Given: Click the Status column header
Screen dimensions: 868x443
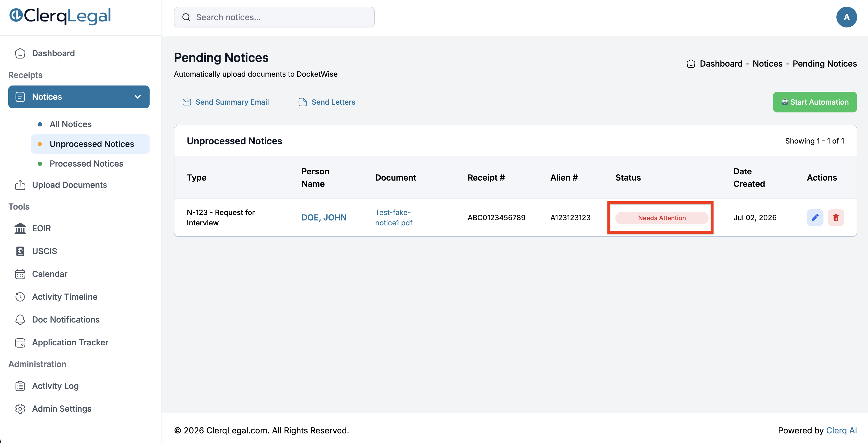Looking at the screenshot, I should point(628,178).
